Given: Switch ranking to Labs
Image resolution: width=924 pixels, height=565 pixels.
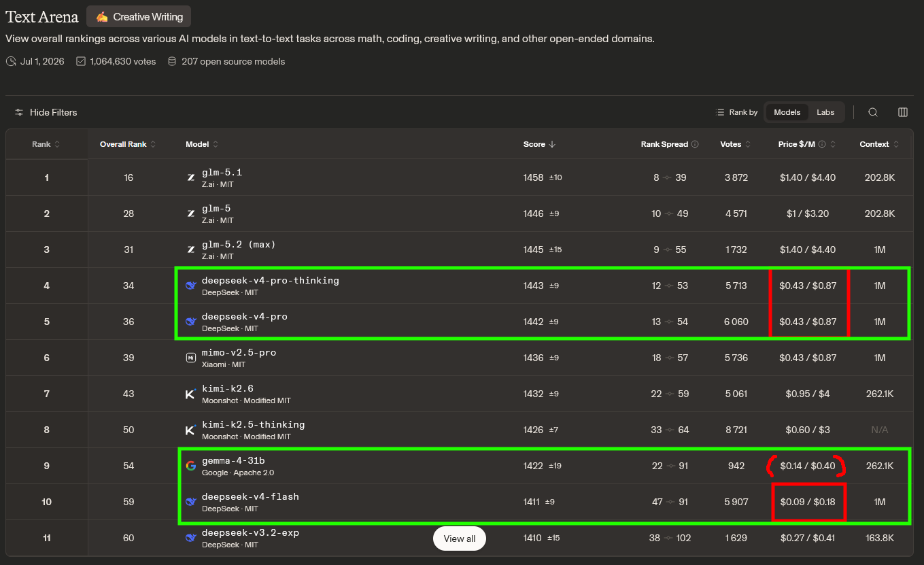Looking at the screenshot, I should (x=825, y=112).
